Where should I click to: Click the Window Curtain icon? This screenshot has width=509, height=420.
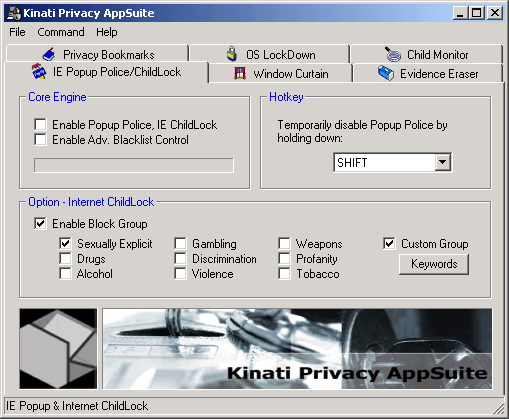pyautogui.click(x=240, y=73)
